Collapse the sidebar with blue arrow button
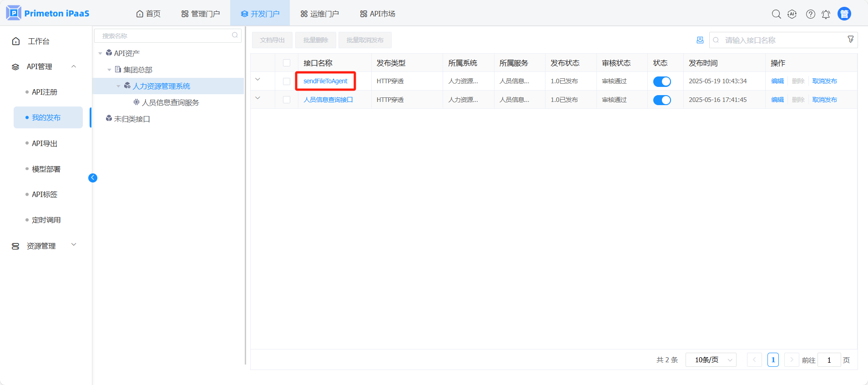868x385 pixels. tap(93, 178)
